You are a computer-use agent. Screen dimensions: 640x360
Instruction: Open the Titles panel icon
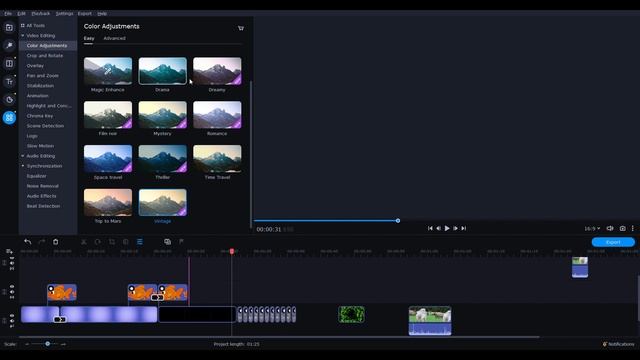point(9,82)
